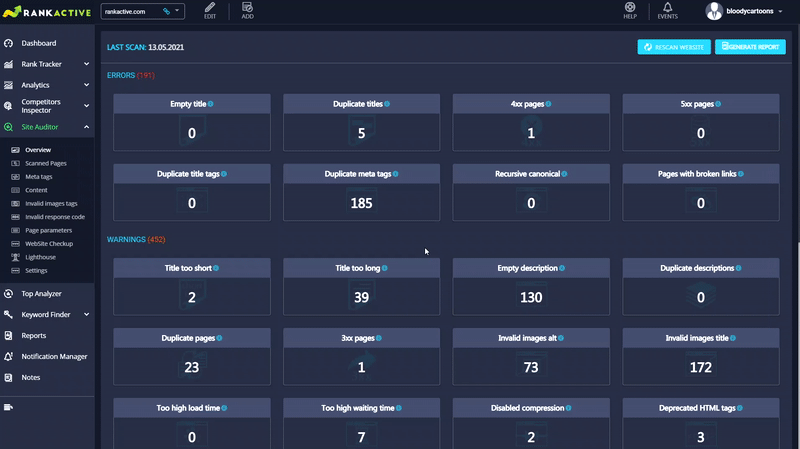Click the Notes sidebar icon
Image resolution: width=800 pixels, height=449 pixels.
tap(8, 378)
